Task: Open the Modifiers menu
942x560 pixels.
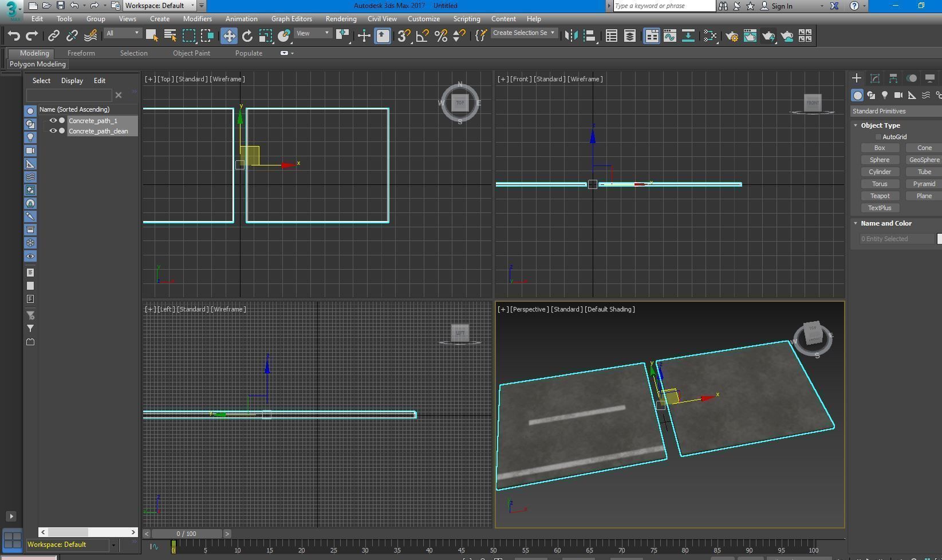Action: [198, 19]
